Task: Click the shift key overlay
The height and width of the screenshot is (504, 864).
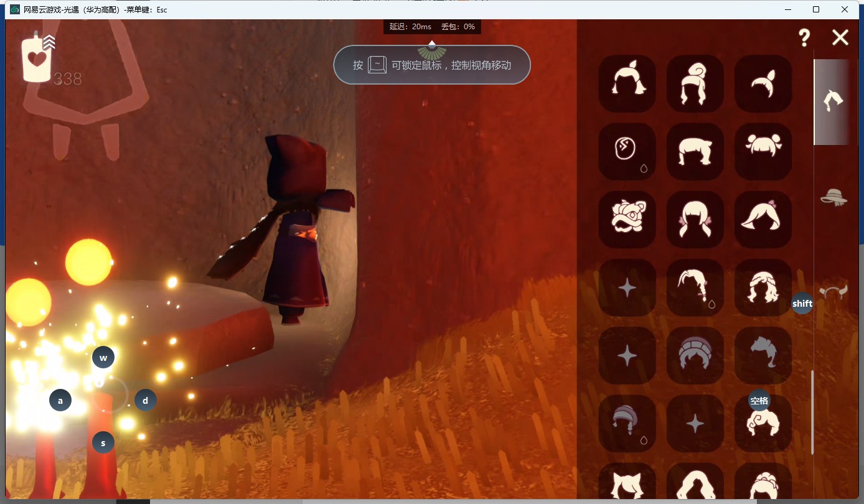Action: click(802, 303)
